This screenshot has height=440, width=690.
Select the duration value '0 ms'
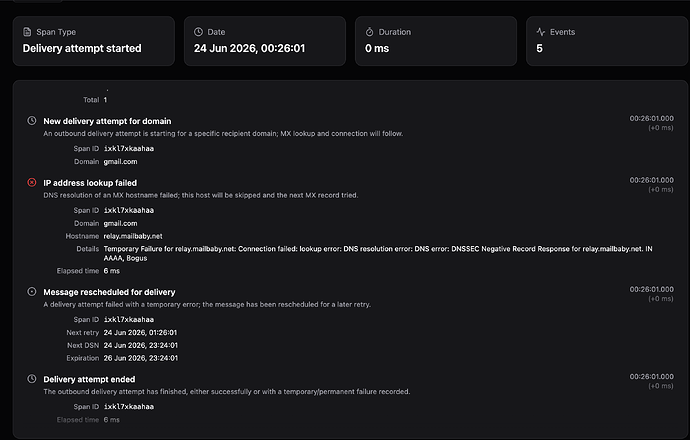[x=377, y=48]
